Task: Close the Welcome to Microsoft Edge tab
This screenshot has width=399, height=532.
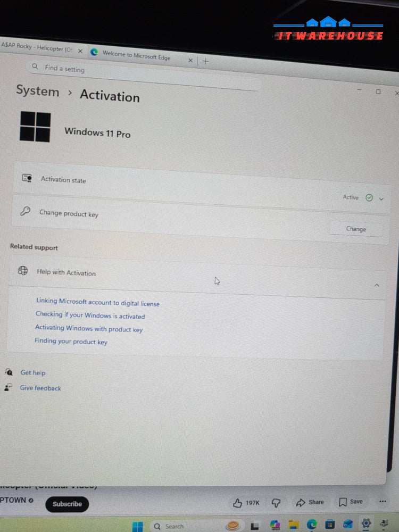Action: [190, 61]
